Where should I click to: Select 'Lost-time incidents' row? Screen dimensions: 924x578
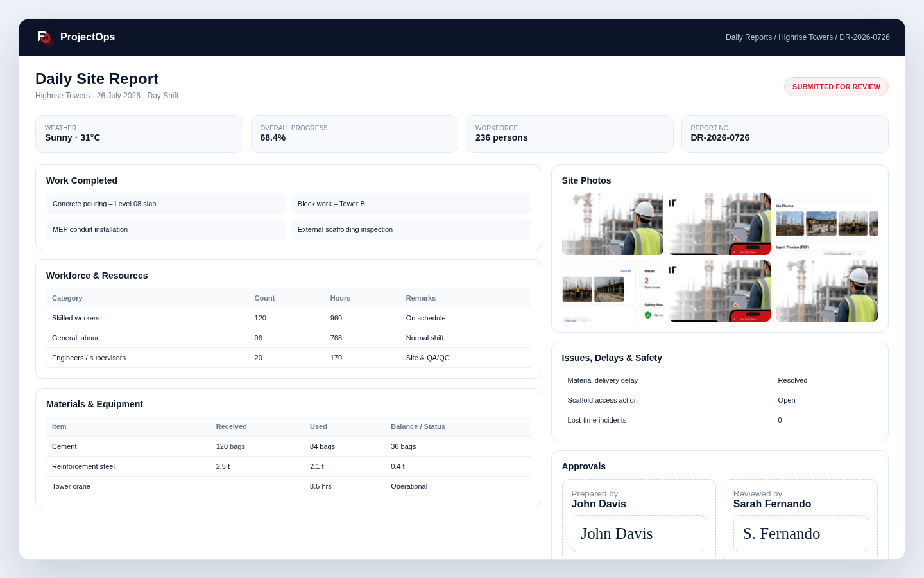(720, 420)
